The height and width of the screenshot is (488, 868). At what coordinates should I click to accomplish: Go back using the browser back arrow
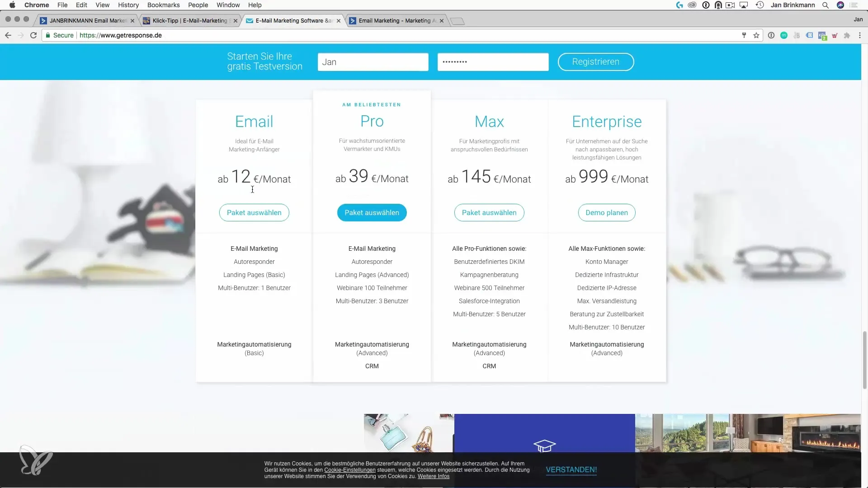point(8,35)
